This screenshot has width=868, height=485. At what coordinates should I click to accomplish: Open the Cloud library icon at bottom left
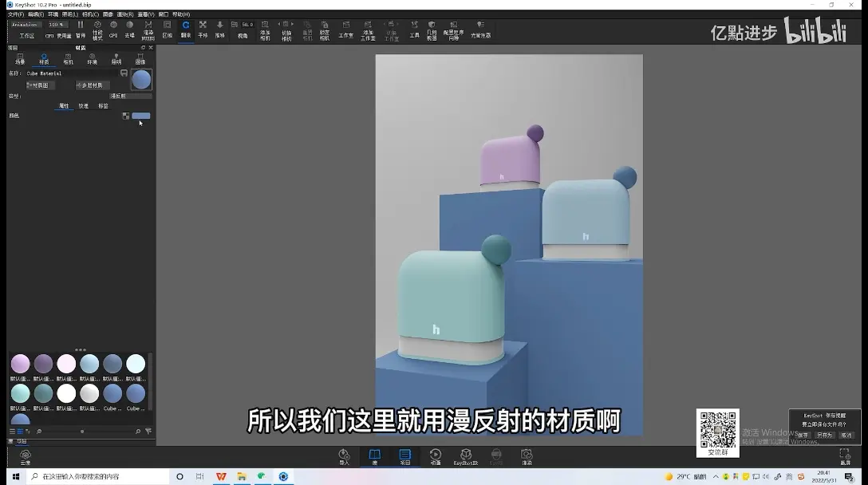coord(26,457)
